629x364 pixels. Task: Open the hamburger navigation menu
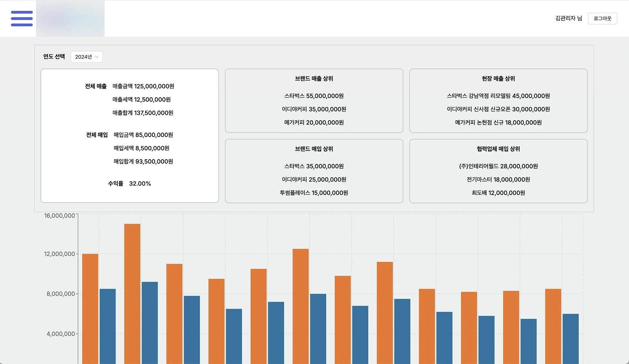point(22,19)
